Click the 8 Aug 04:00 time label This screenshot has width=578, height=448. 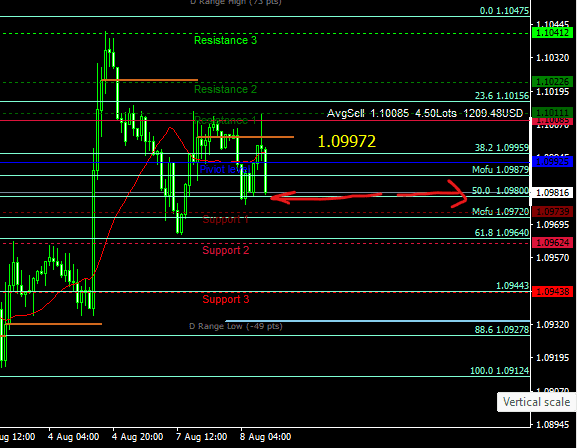pyautogui.click(x=265, y=437)
